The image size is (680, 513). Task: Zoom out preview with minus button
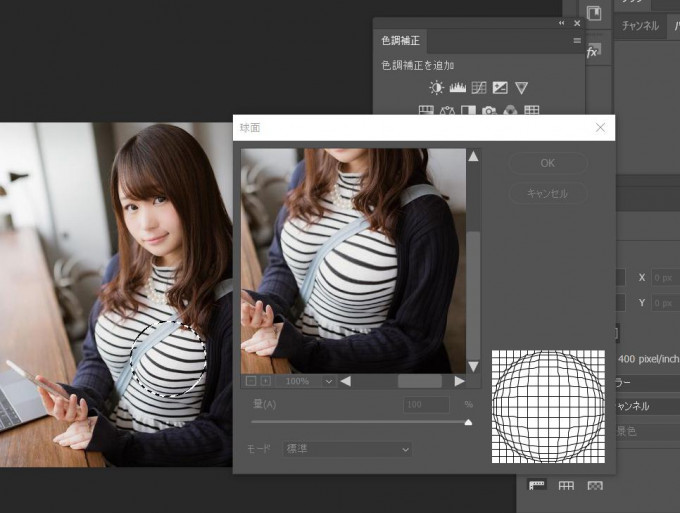tap(250, 381)
